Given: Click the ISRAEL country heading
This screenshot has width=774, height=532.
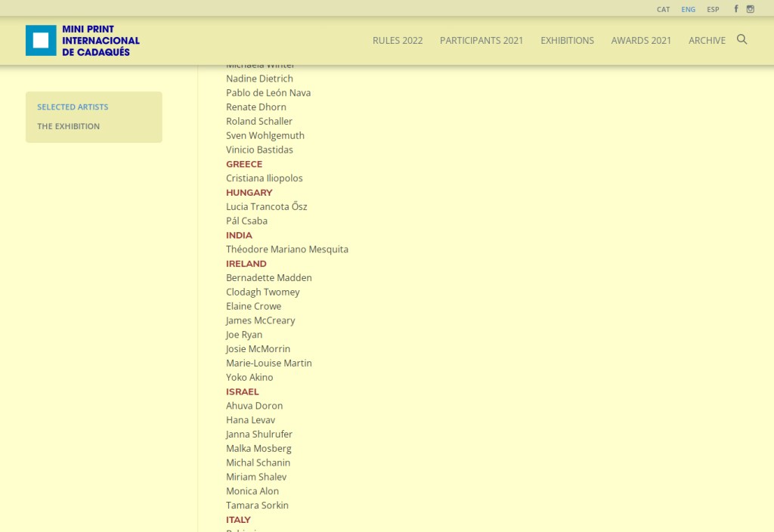Looking at the screenshot, I should pyautogui.click(x=242, y=391).
